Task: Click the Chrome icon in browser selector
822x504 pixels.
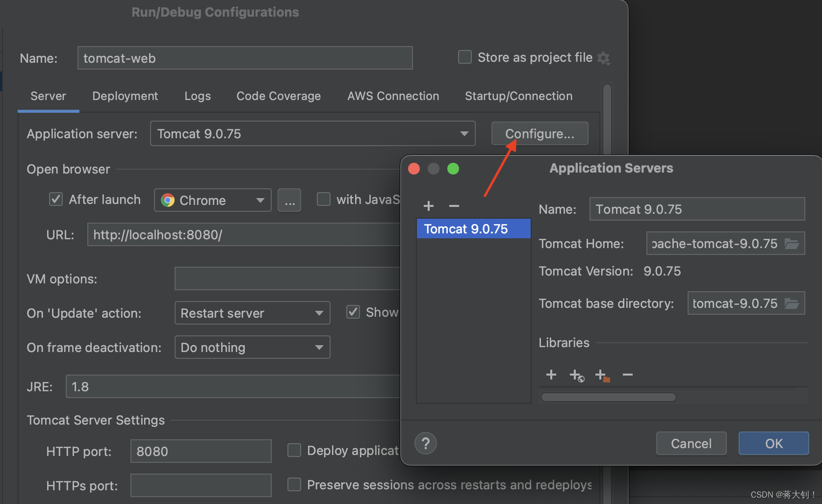Action: (168, 200)
